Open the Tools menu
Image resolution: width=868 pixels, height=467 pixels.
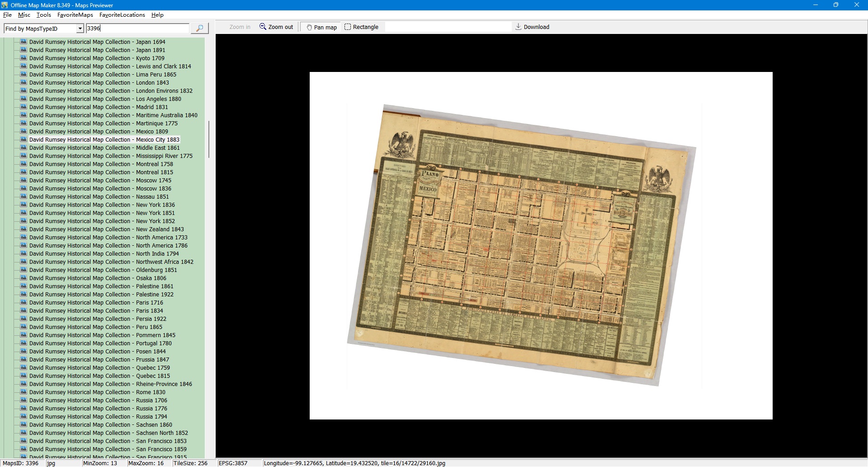tap(43, 15)
